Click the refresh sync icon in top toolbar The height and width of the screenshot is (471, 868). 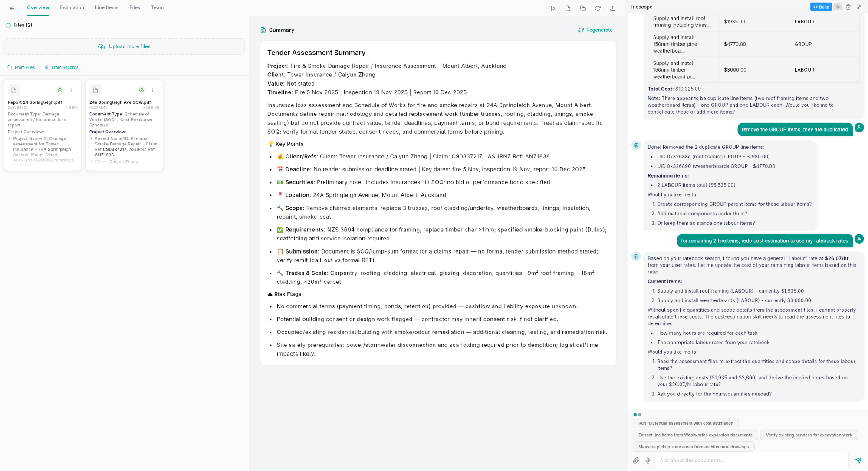tap(598, 8)
